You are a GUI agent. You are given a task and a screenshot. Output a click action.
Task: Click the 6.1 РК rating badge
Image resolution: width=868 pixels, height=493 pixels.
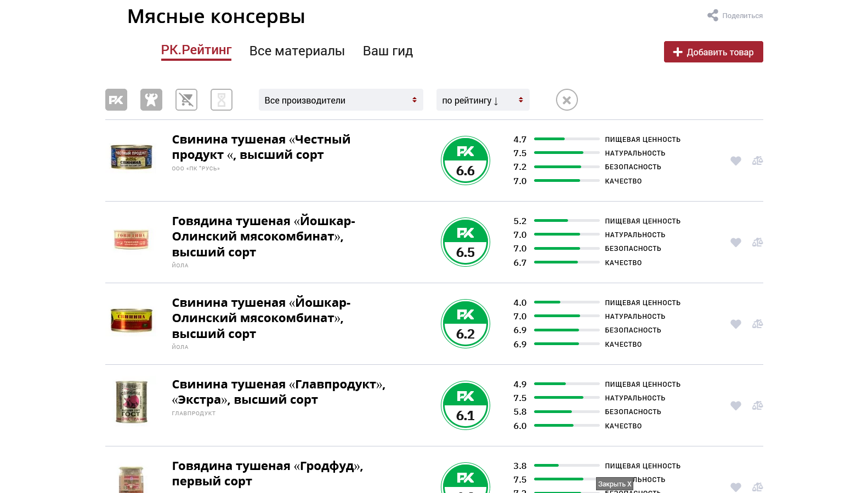pos(466,405)
